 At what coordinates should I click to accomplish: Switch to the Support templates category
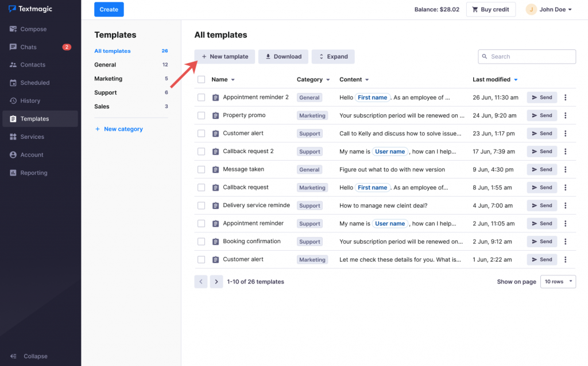[x=106, y=92]
